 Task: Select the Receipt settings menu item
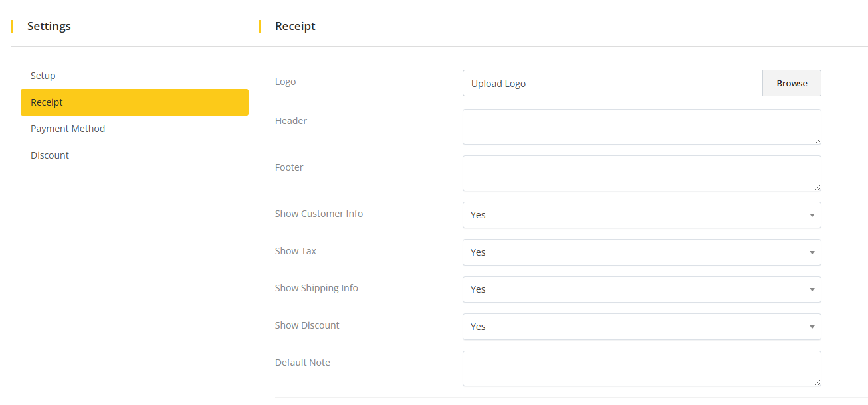(x=134, y=102)
